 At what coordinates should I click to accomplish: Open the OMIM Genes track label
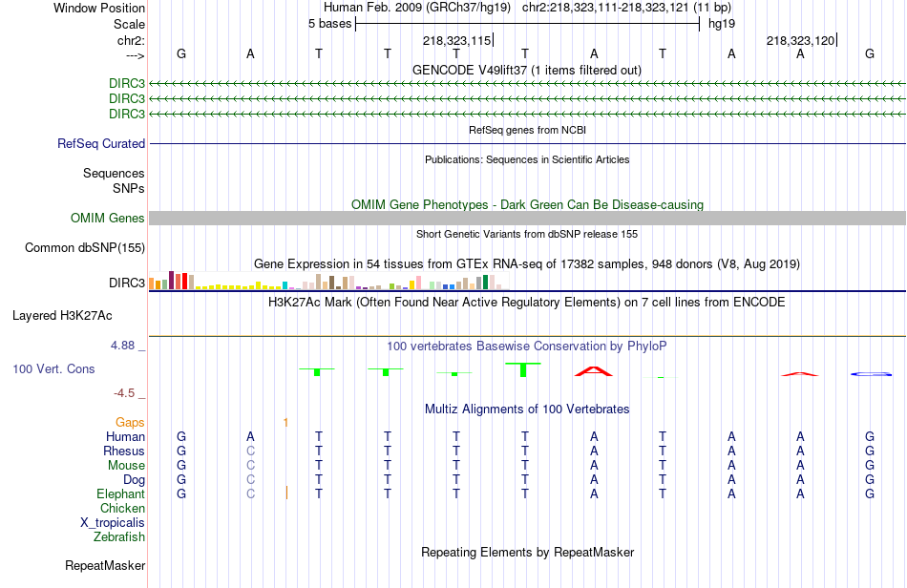coord(108,218)
